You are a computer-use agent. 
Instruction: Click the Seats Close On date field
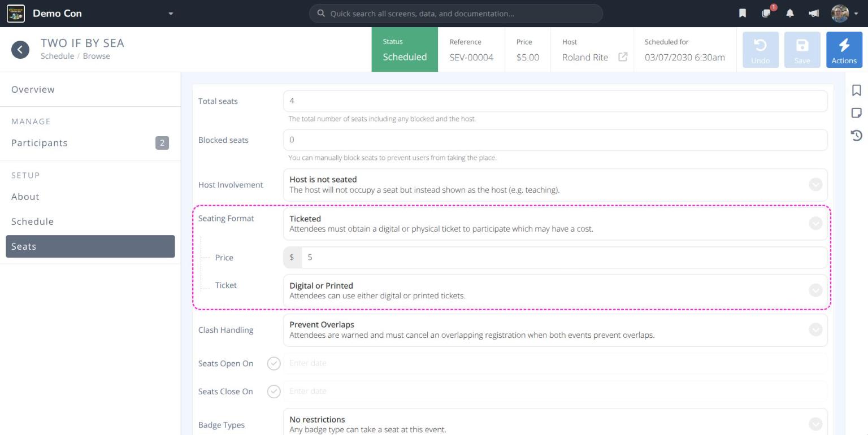[x=555, y=391]
